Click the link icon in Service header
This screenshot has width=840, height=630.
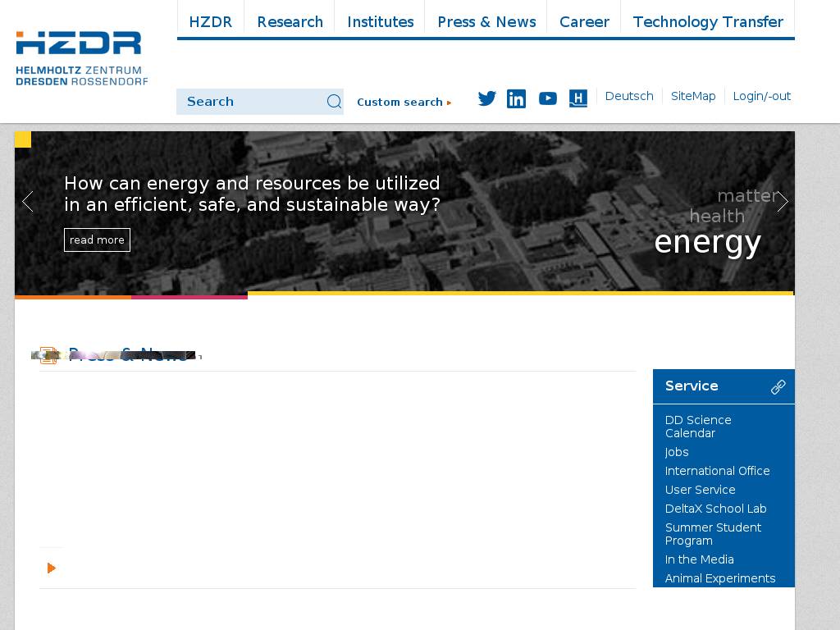pos(778,387)
